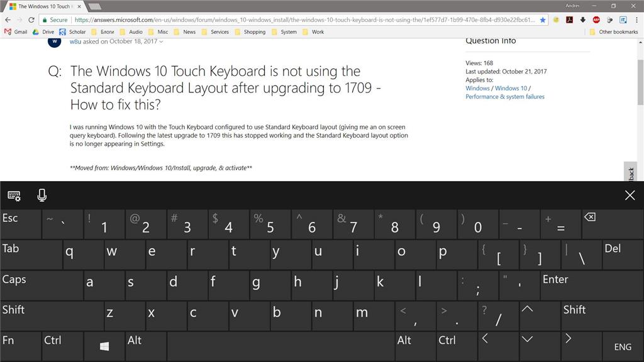
Task: Toggle the left Shift key
Action: 52,315
